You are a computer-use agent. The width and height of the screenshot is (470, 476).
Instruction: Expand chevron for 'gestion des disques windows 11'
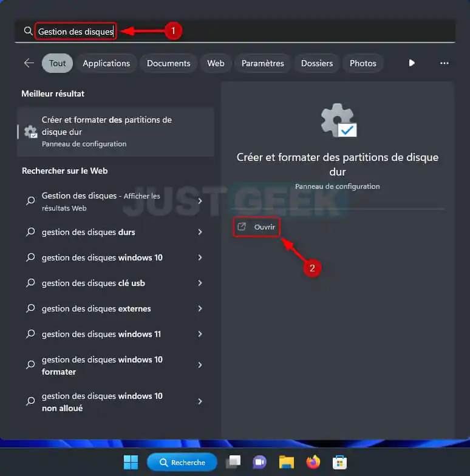click(200, 334)
